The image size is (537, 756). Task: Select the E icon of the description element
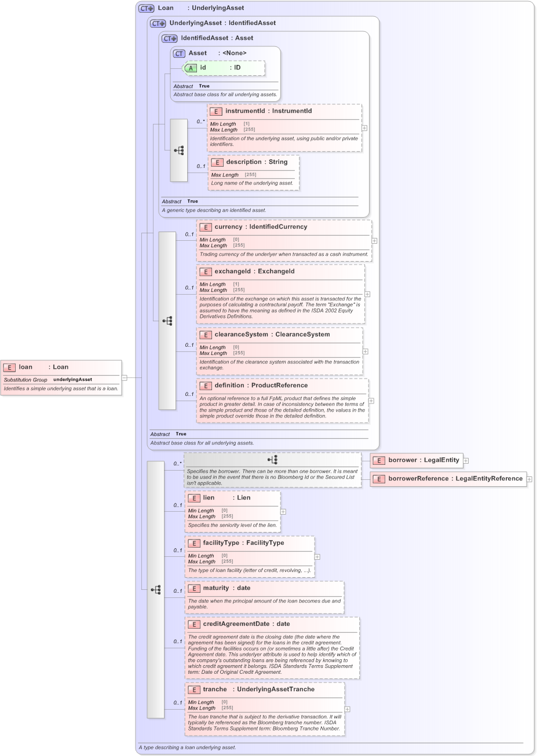click(217, 162)
